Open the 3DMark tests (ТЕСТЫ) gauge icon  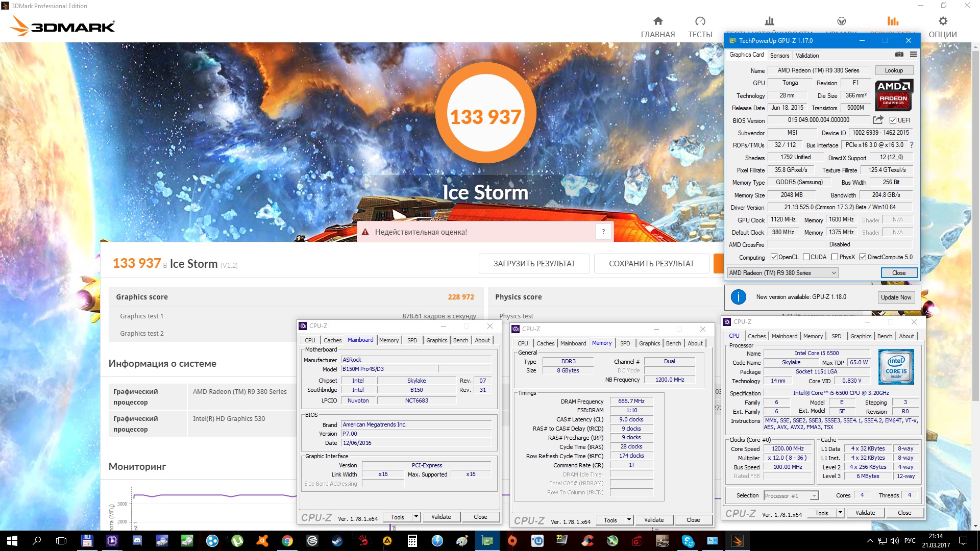point(700,21)
